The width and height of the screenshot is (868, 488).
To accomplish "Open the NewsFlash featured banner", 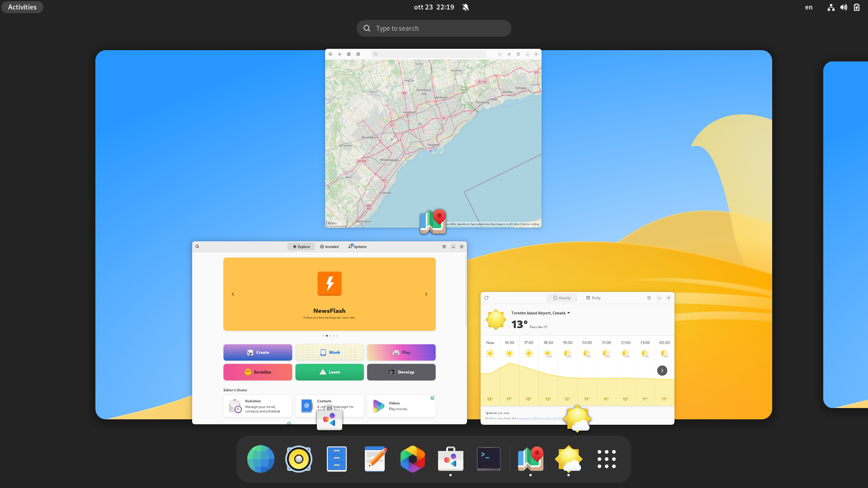I will (330, 294).
